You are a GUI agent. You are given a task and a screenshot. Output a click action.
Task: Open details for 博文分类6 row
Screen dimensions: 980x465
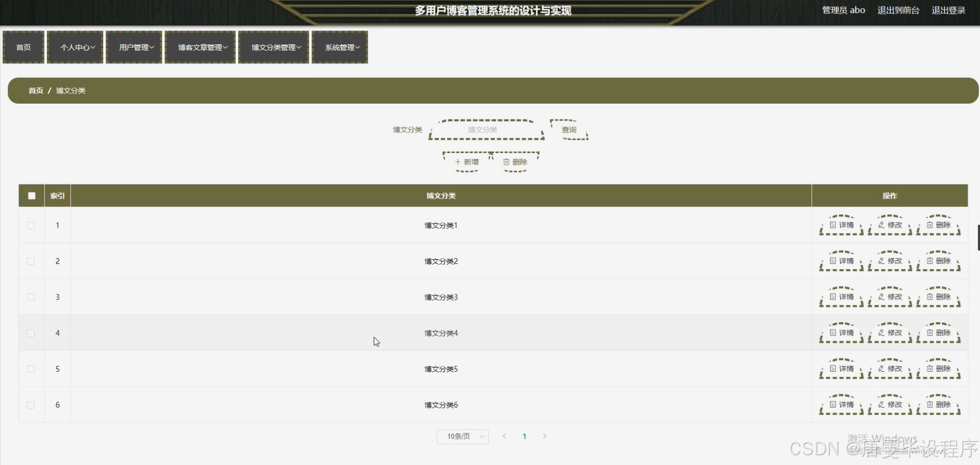(x=841, y=405)
